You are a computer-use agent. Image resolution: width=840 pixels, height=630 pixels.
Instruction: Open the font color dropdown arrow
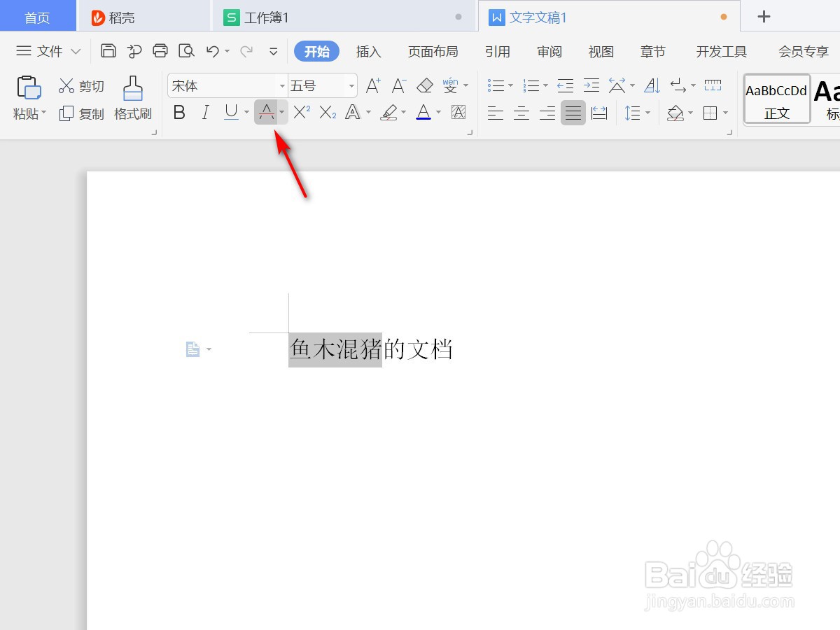pos(437,113)
